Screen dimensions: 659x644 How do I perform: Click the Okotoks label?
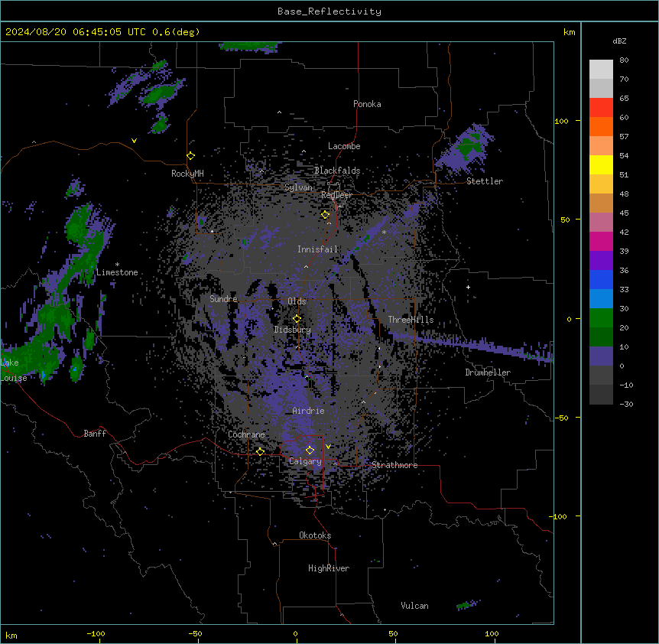coord(315,535)
